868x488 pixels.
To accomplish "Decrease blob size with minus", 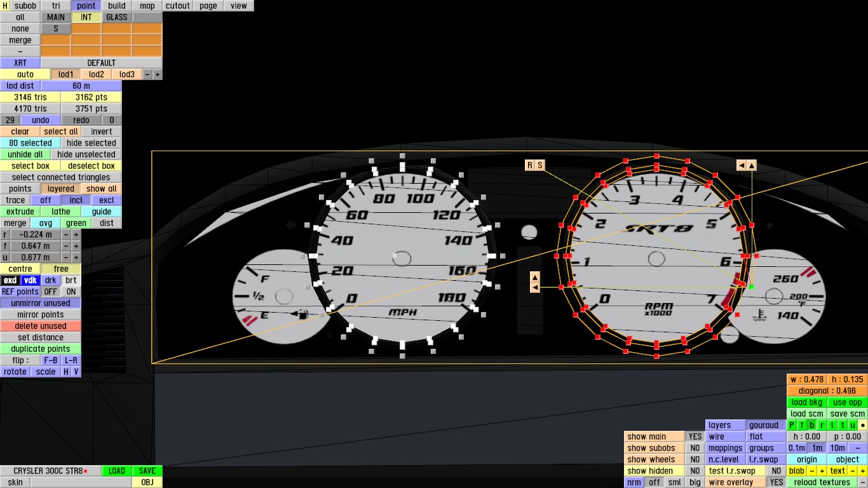I will (x=812, y=471).
